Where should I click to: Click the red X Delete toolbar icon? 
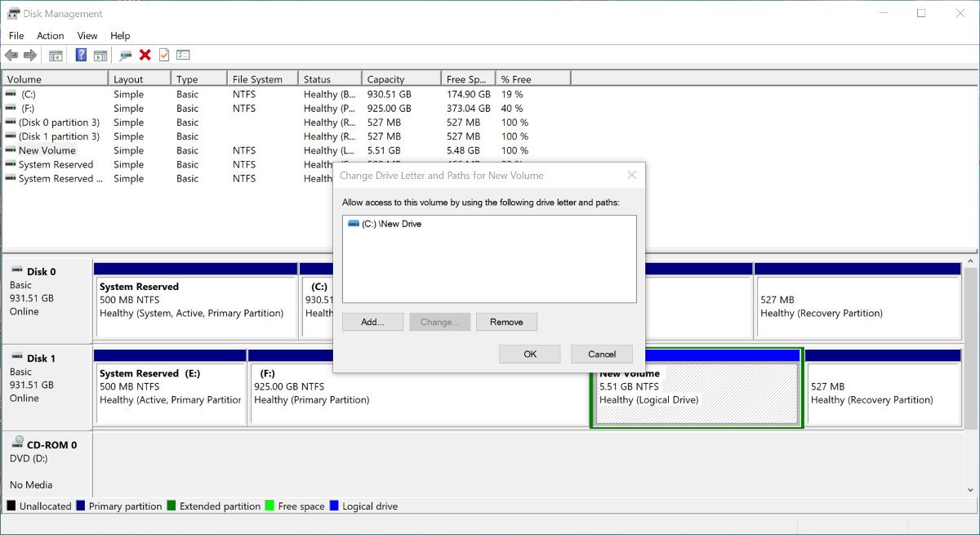(x=145, y=56)
